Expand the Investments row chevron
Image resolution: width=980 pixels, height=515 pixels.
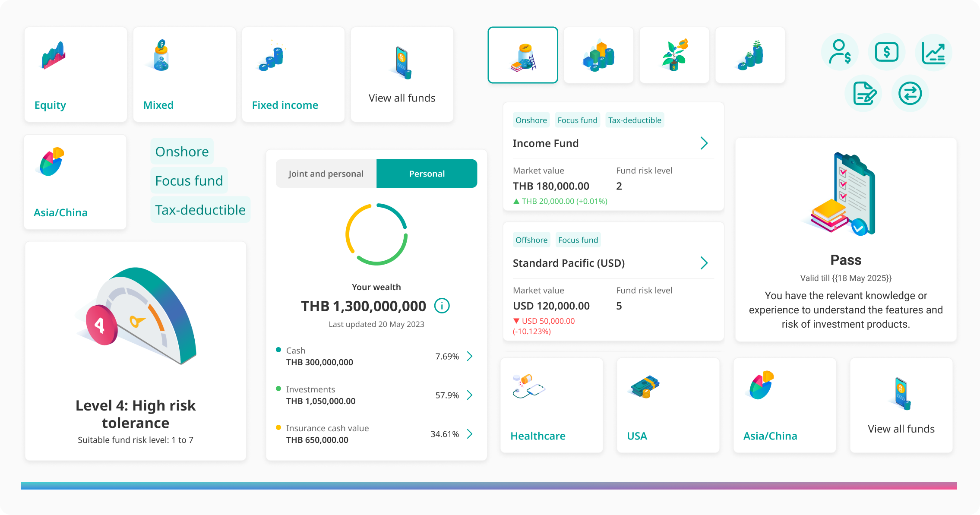coord(470,395)
